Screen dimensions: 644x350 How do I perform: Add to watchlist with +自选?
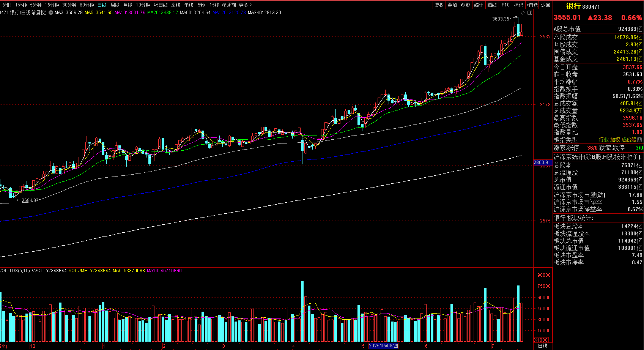pos(532,5)
